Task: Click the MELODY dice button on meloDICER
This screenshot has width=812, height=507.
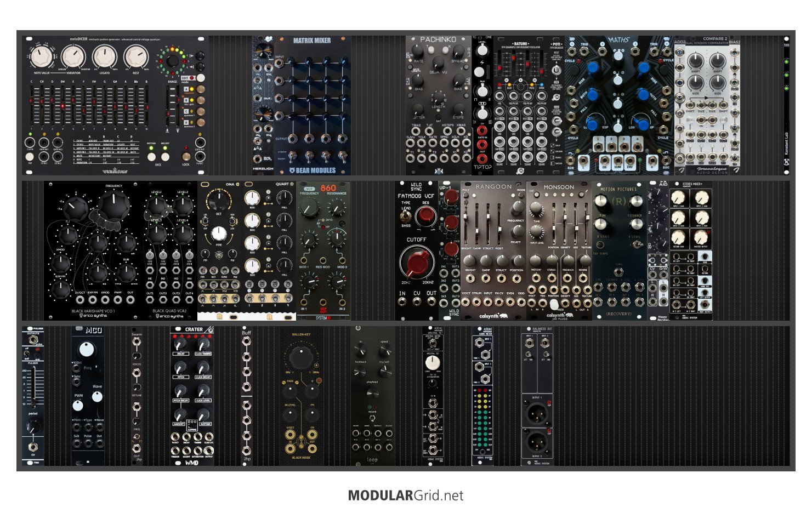Action: pos(165,157)
